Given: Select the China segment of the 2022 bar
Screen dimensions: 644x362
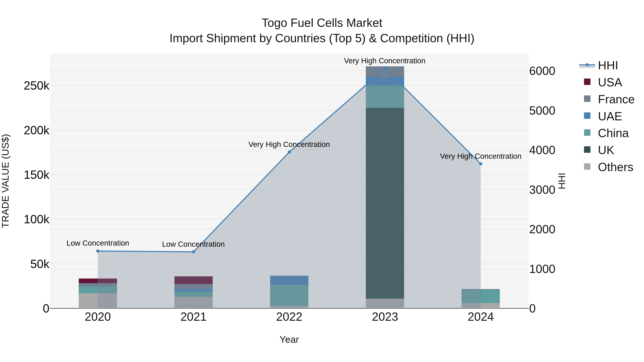Looking at the screenshot, I should [x=289, y=295].
